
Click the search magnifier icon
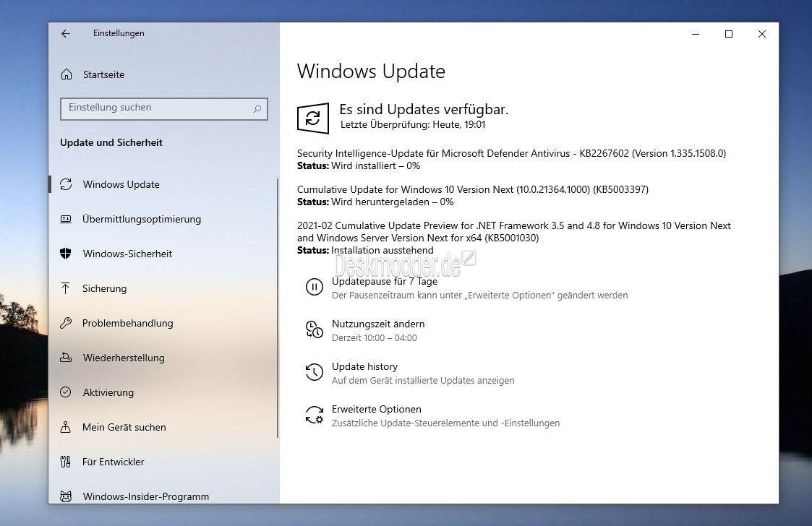[257, 108]
